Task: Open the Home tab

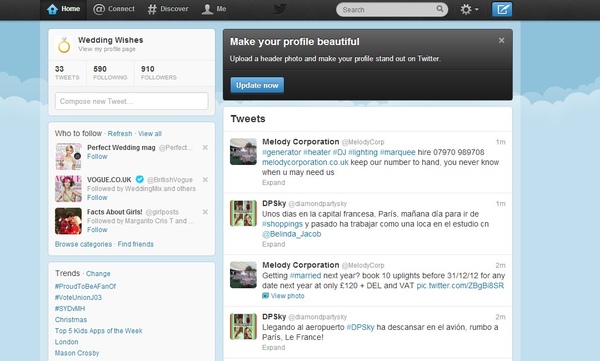Action: [x=64, y=9]
